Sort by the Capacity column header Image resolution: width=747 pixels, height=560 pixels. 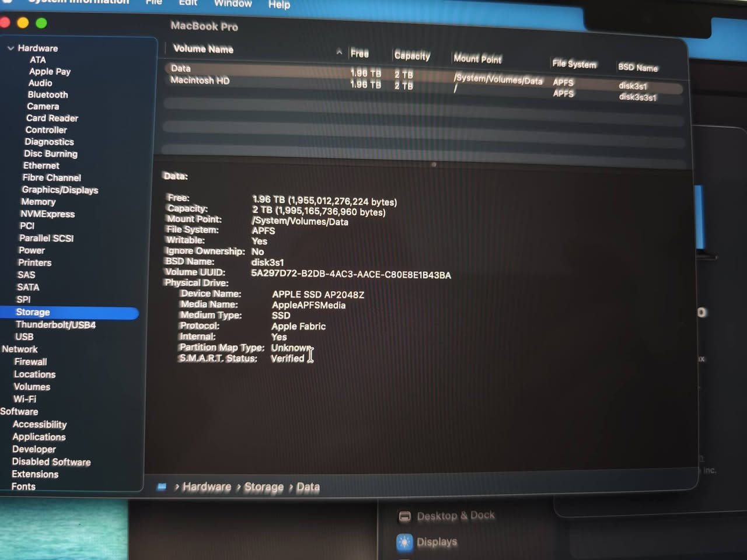pyautogui.click(x=412, y=55)
